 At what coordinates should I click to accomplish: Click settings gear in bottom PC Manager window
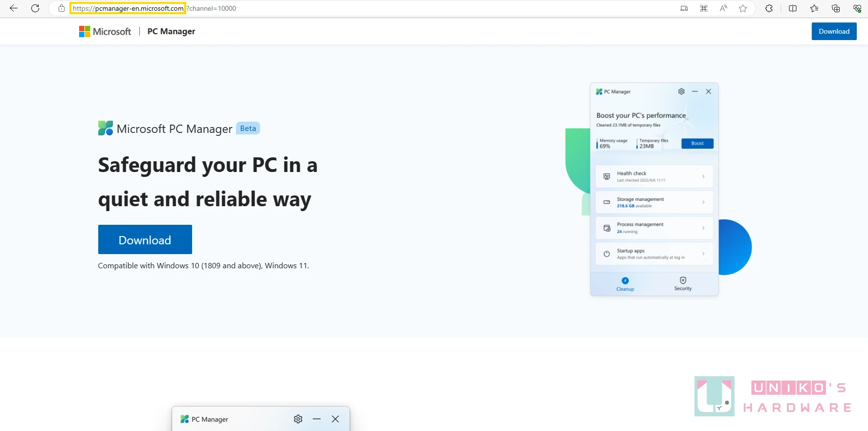(298, 419)
